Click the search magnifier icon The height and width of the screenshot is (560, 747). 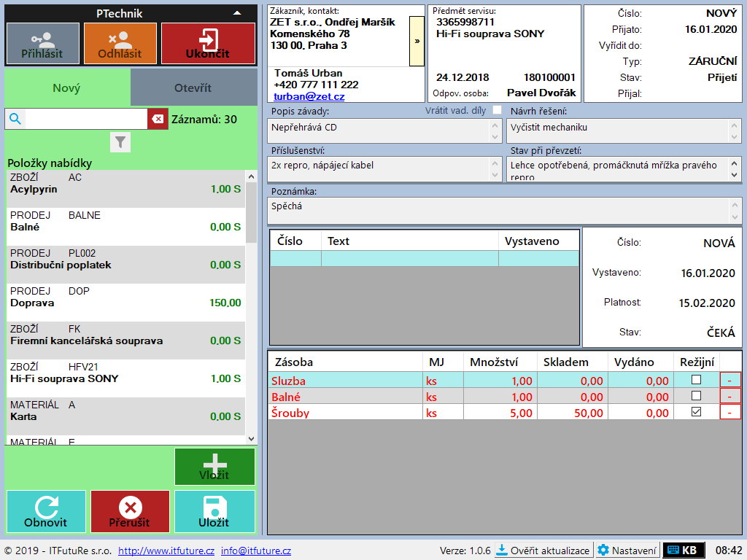point(15,119)
